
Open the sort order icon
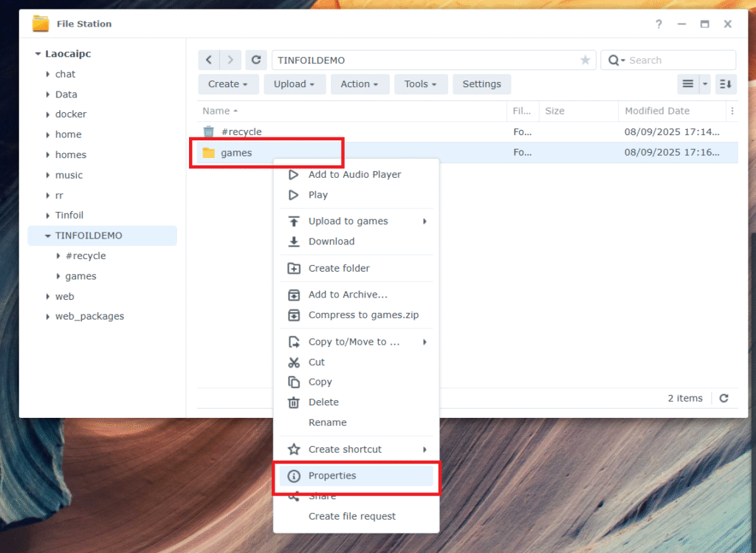[726, 84]
